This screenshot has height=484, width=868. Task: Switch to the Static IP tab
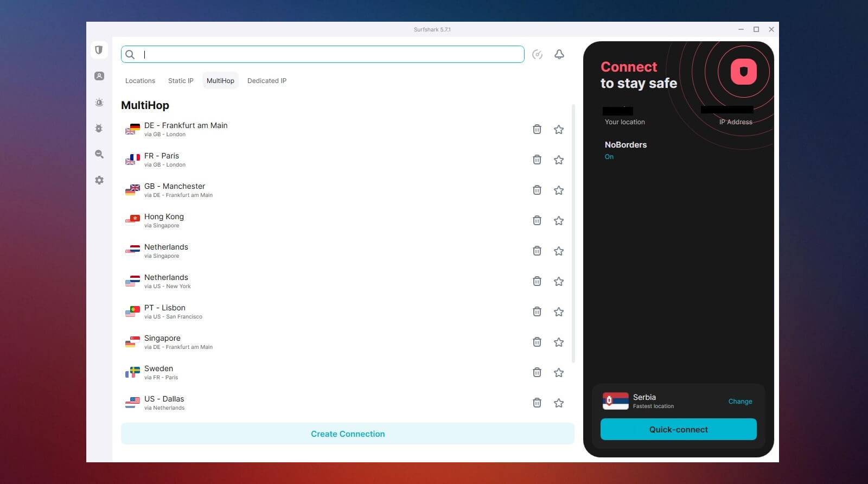pyautogui.click(x=181, y=81)
